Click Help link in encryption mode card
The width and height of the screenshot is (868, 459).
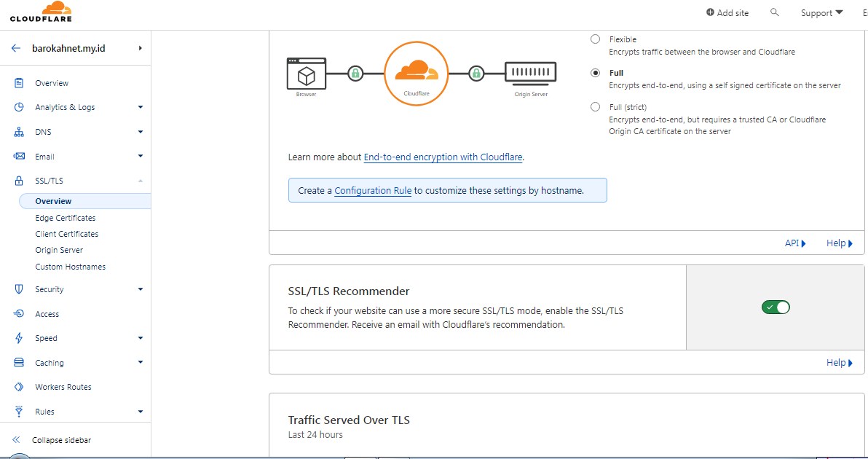point(839,243)
